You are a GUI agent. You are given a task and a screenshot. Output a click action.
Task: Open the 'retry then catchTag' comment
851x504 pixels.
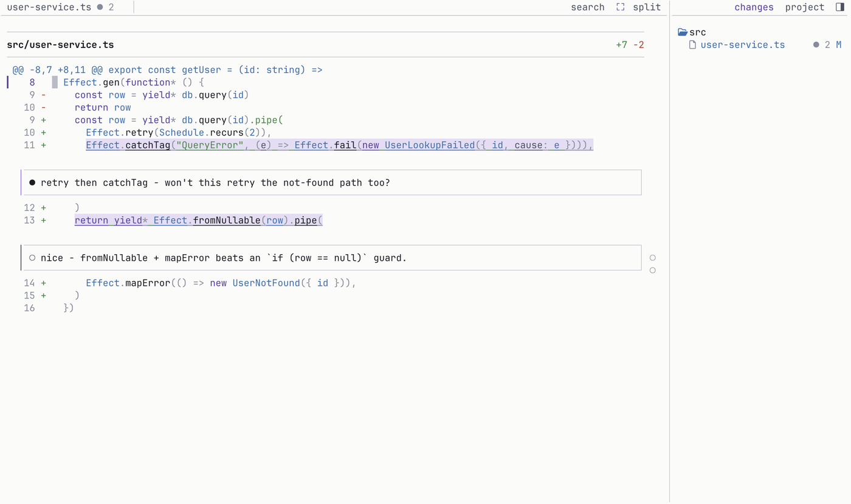pos(331,182)
